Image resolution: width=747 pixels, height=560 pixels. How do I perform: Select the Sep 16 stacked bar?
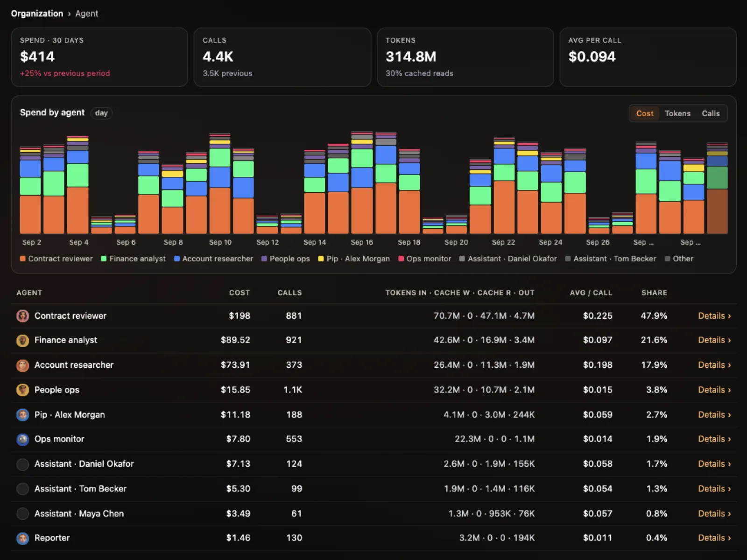pos(362,182)
